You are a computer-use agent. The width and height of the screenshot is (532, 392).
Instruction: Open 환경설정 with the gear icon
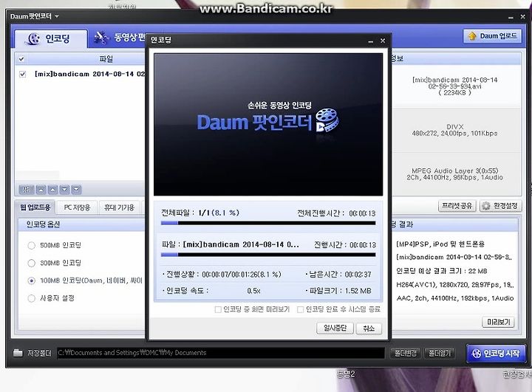coord(500,206)
